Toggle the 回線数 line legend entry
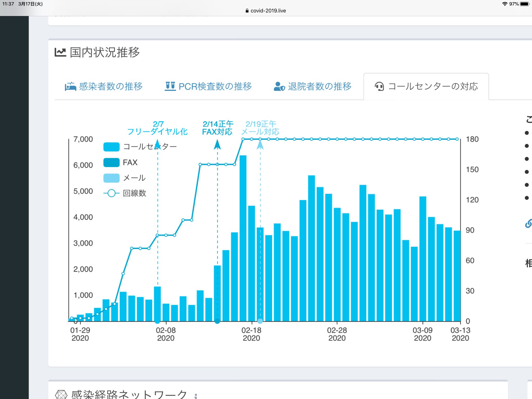The width and height of the screenshot is (532, 399). (x=125, y=193)
